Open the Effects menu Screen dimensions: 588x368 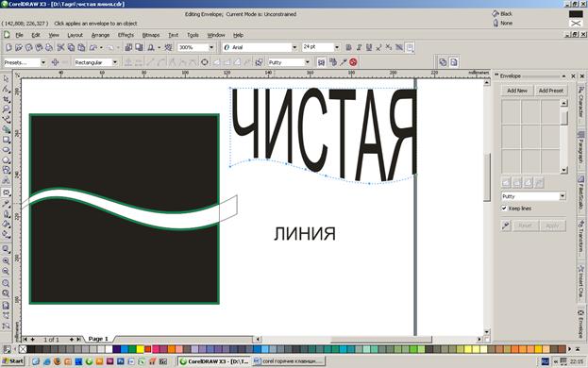coord(126,35)
